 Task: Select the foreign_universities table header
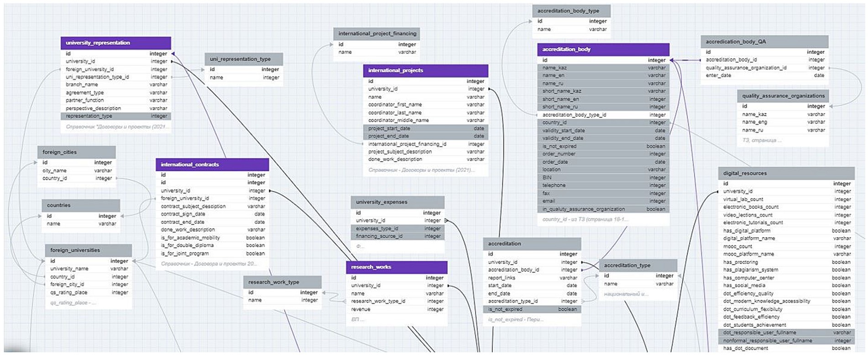(89, 250)
